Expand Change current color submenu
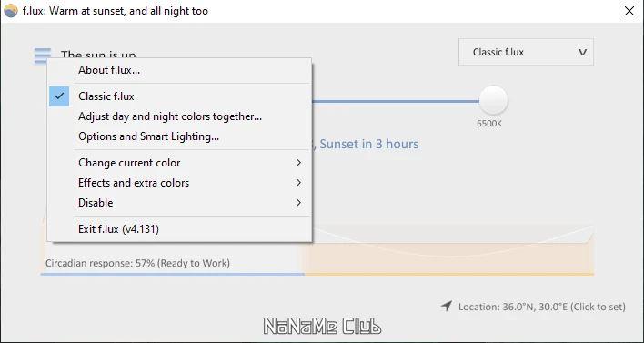Viewport: 644px width, 343px height. tap(179, 163)
